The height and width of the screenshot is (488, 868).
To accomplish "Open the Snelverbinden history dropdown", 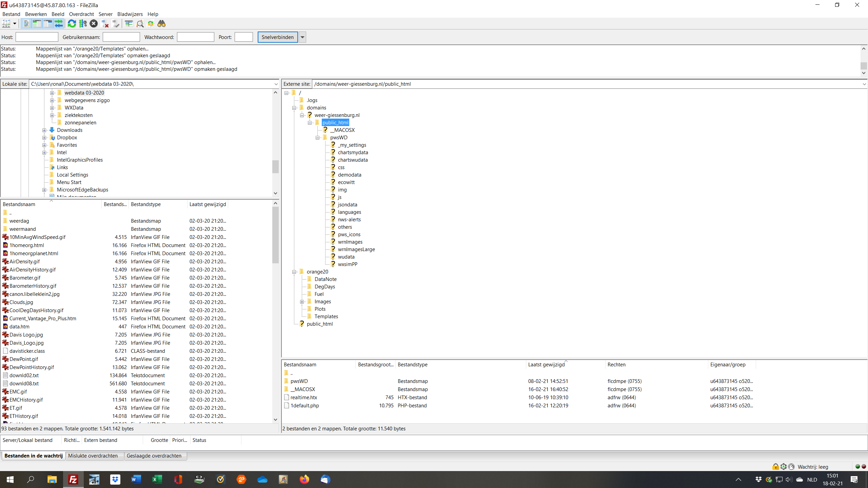I will pyautogui.click(x=302, y=37).
